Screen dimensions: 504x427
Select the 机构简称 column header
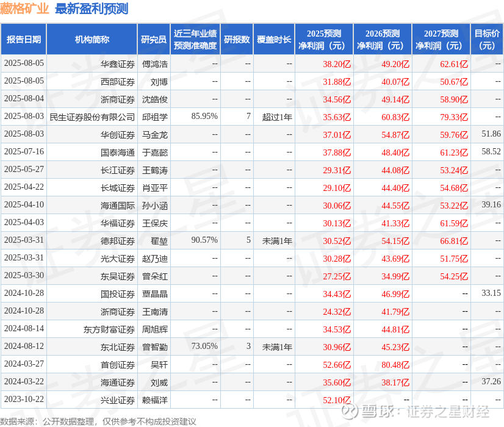click(92, 39)
